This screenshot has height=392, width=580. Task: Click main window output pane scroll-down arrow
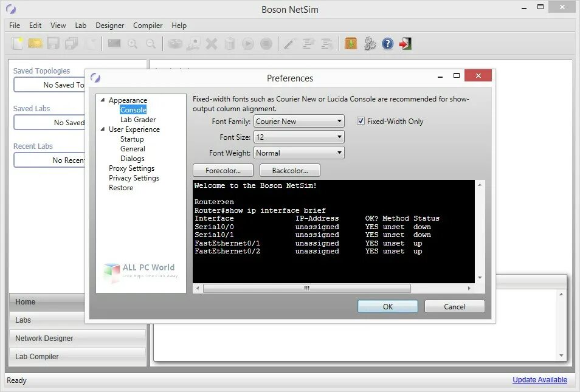561,356
